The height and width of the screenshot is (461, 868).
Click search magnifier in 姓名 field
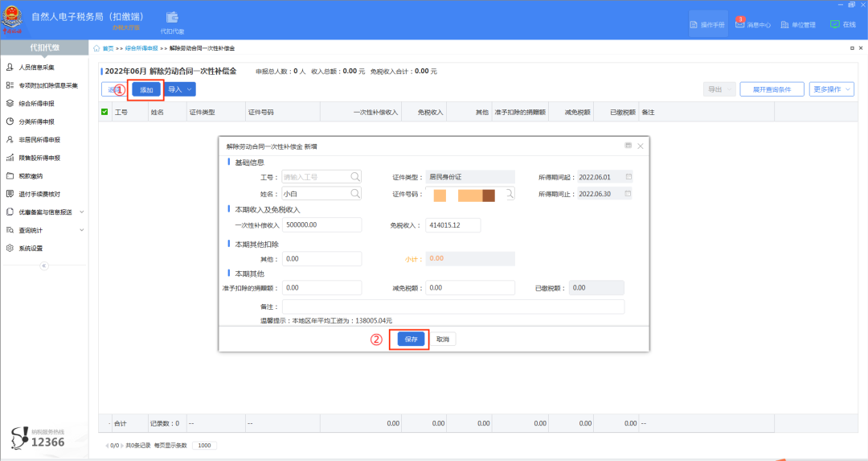(355, 194)
